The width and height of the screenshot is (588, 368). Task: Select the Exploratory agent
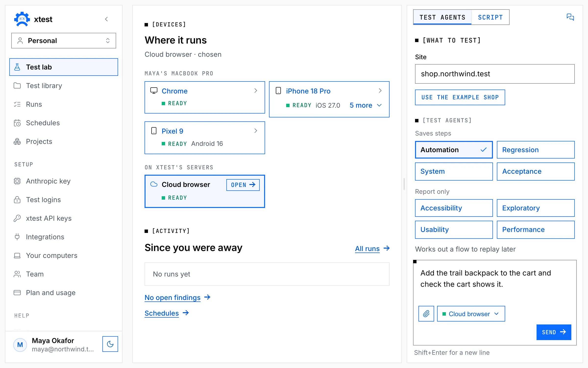click(x=536, y=208)
